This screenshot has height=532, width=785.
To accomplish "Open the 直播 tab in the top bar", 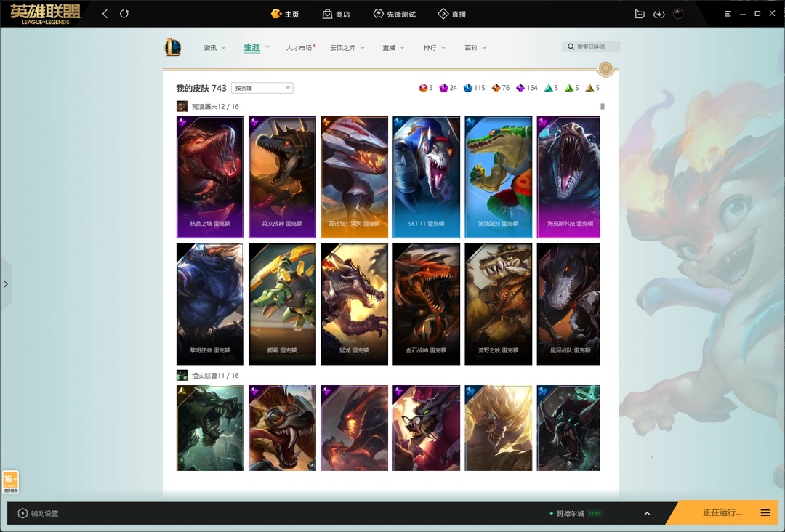I will 452,14.
